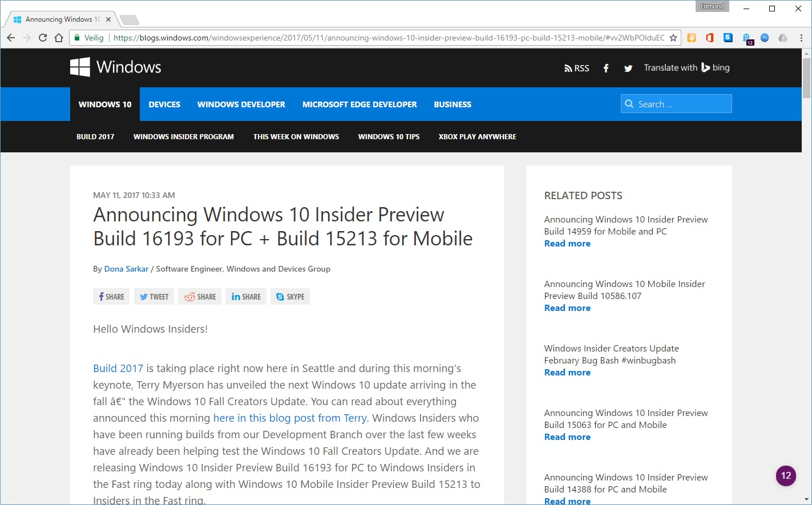Bookmark this page with the star icon

(673, 38)
